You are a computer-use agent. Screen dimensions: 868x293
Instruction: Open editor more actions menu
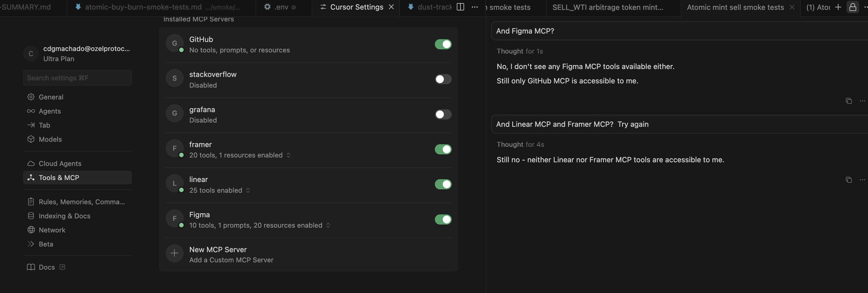(x=475, y=7)
